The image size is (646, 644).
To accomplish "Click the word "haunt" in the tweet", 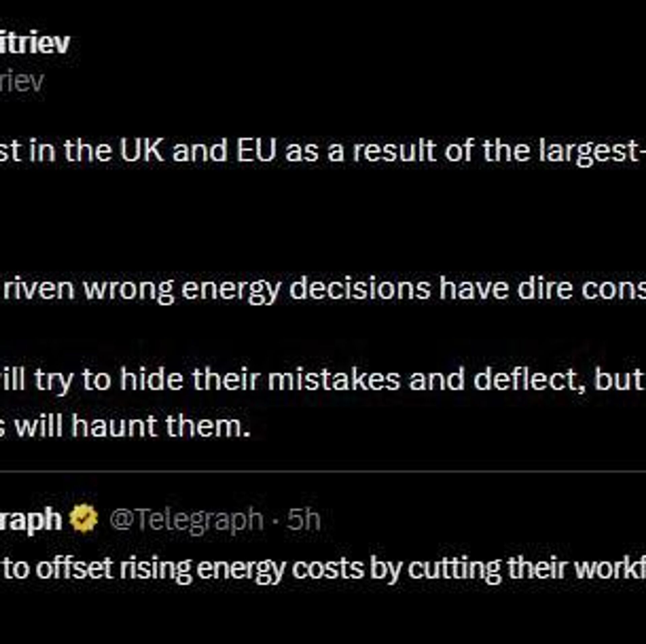I will [x=115, y=426].
